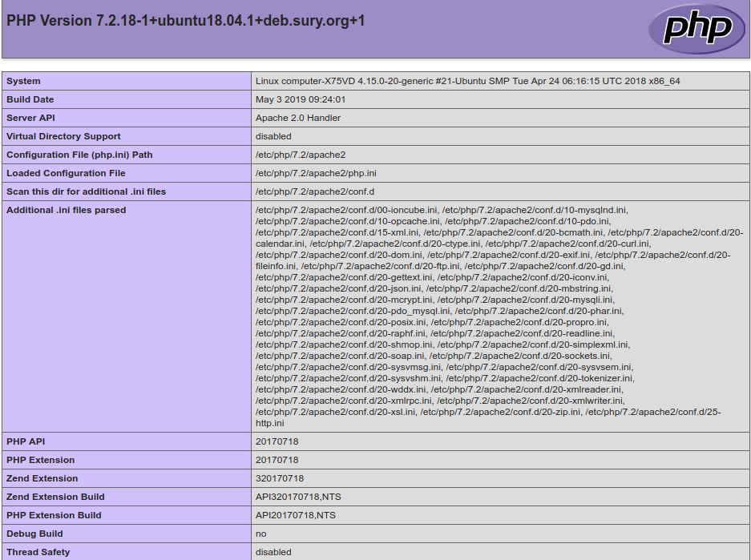Image resolution: width=751 pixels, height=560 pixels.
Task: Click the Loaded Configuration File label
Action: (x=66, y=173)
